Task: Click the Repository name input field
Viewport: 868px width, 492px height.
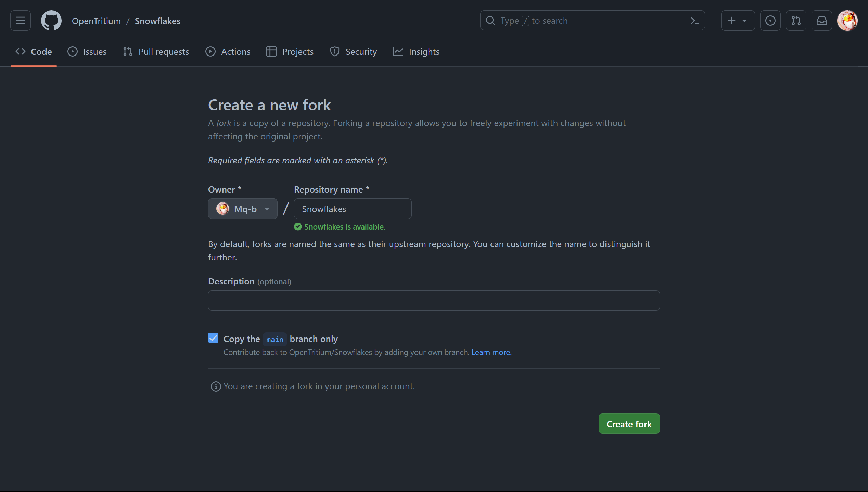Action: [x=352, y=208]
